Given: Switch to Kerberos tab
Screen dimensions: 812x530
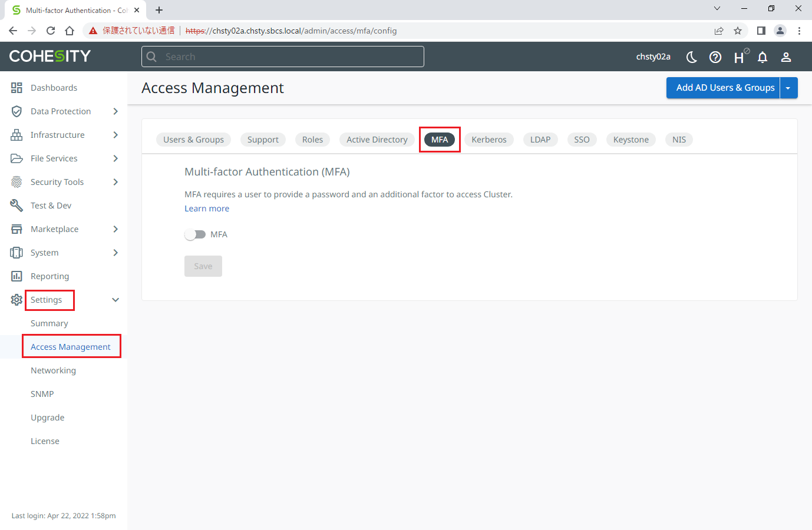Looking at the screenshot, I should click(x=489, y=140).
